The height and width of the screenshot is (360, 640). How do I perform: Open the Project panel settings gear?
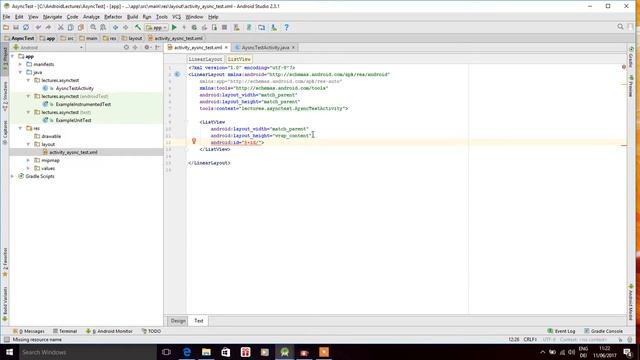pos(147,47)
